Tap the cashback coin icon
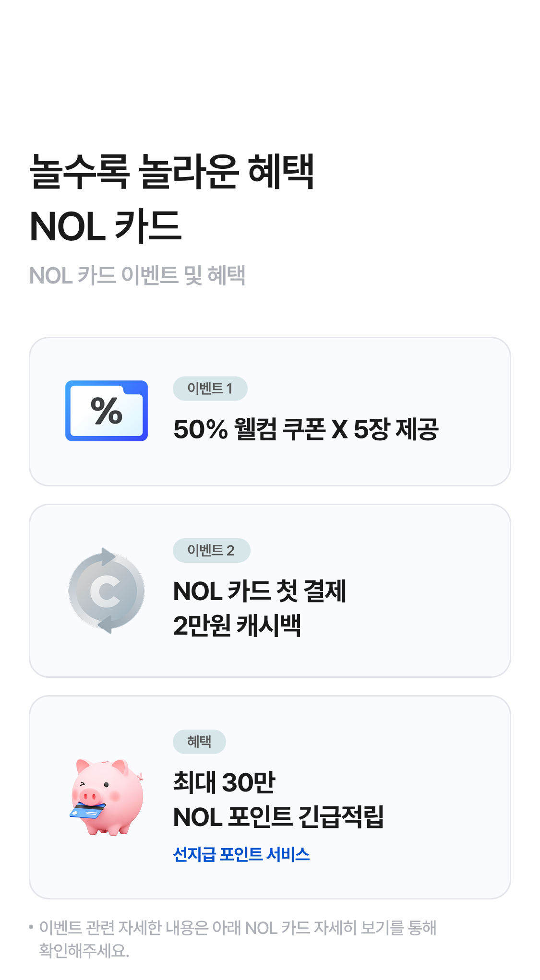This screenshot has height=980, width=540. coord(107,591)
